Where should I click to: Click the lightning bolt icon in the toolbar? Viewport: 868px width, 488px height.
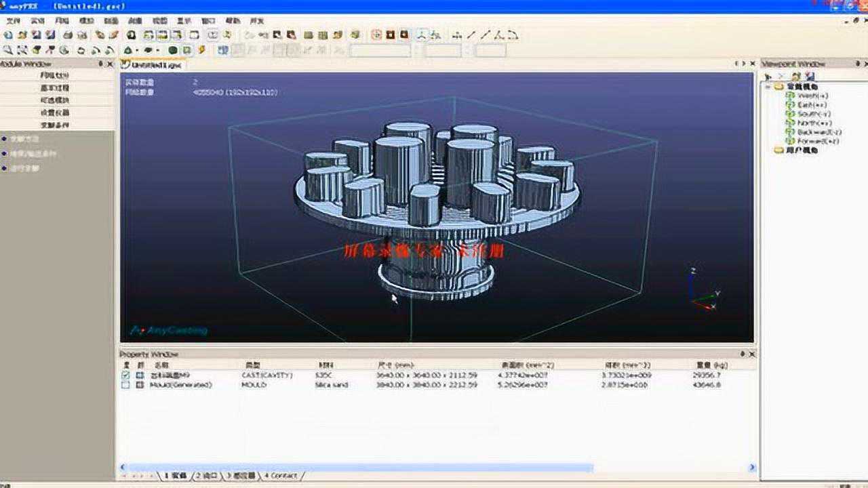(201, 50)
